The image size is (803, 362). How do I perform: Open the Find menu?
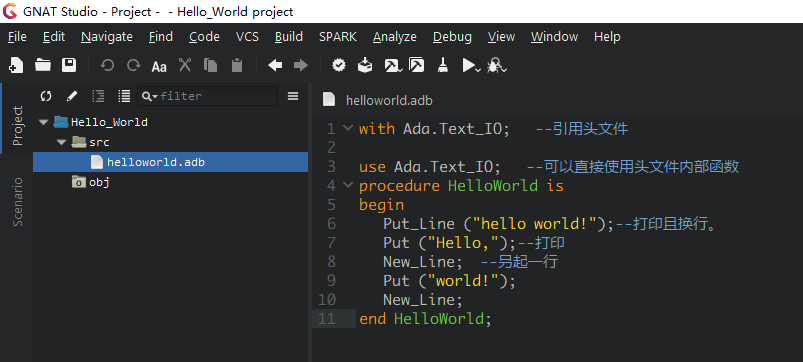[x=161, y=37]
